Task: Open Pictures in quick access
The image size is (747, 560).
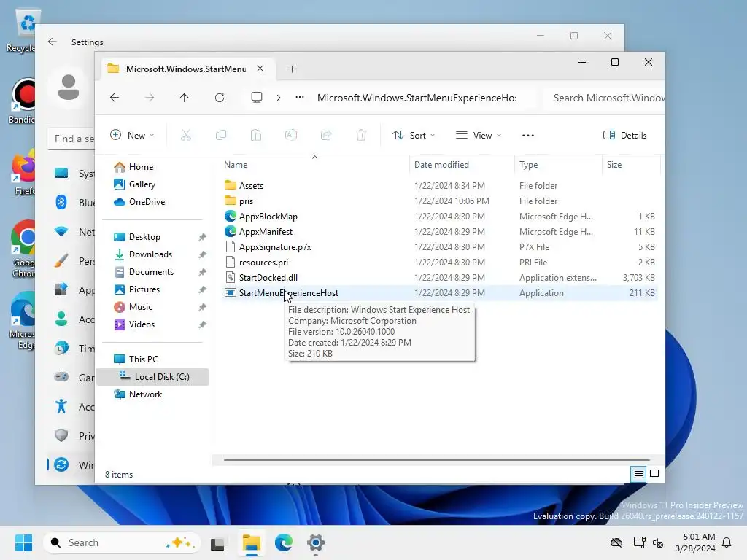Action: tap(144, 289)
